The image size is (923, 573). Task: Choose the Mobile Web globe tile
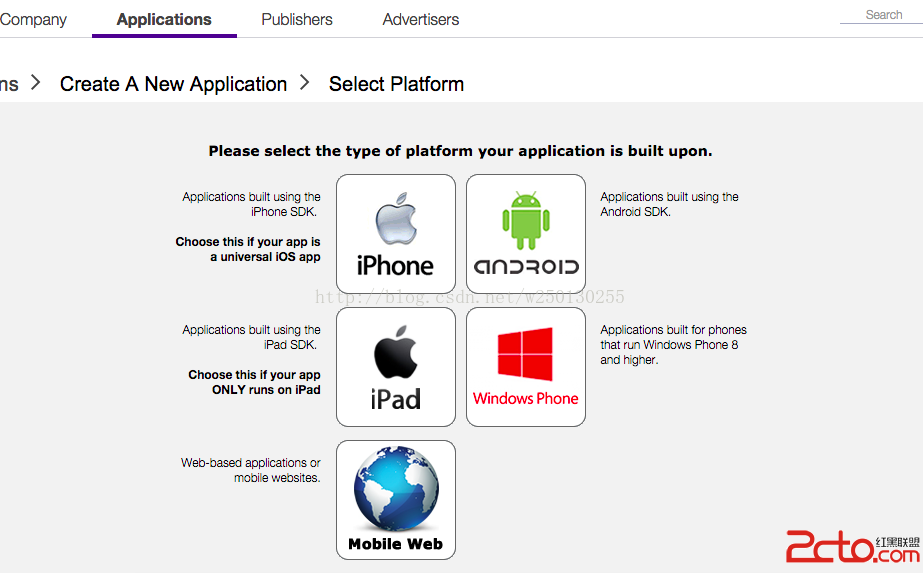[x=396, y=500]
